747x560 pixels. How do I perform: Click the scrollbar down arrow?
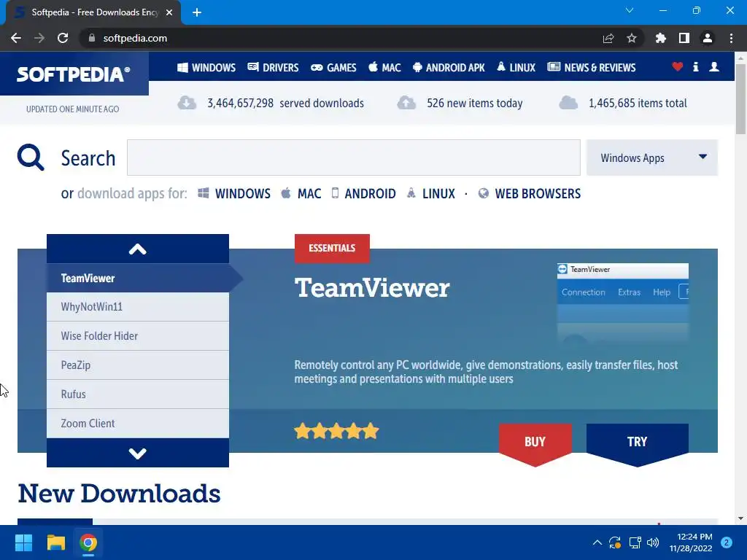741,518
